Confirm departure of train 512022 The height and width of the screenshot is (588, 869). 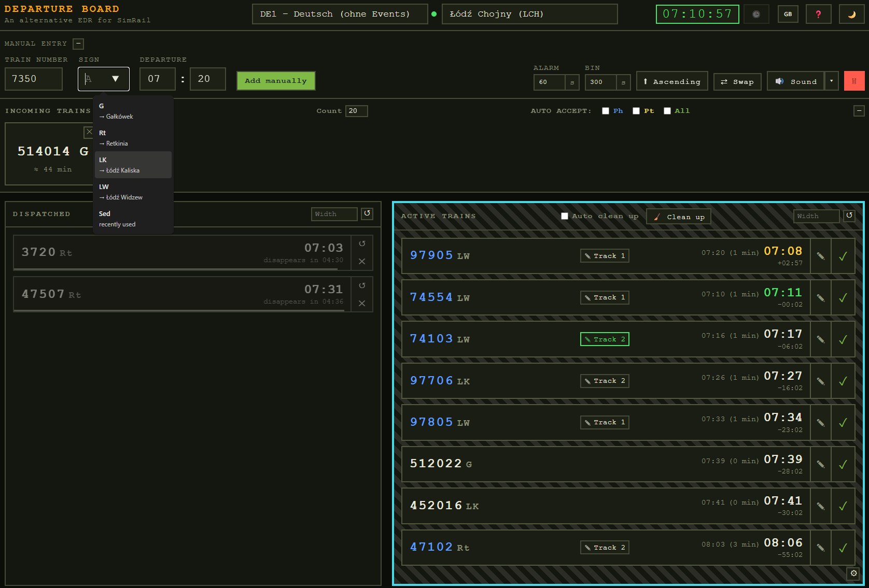pyautogui.click(x=843, y=464)
